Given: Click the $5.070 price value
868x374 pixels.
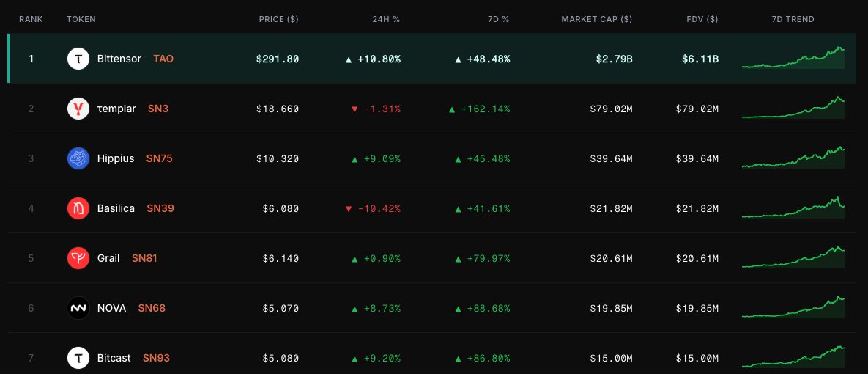Looking at the screenshot, I should 281,308.
